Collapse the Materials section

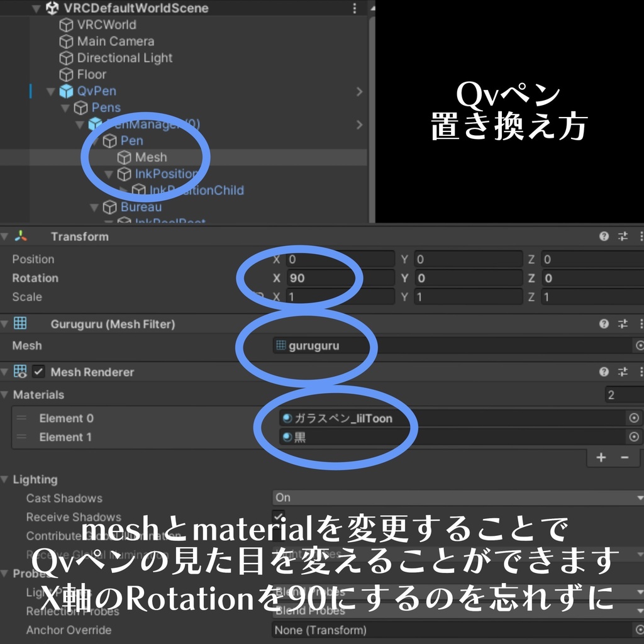point(5,394)
